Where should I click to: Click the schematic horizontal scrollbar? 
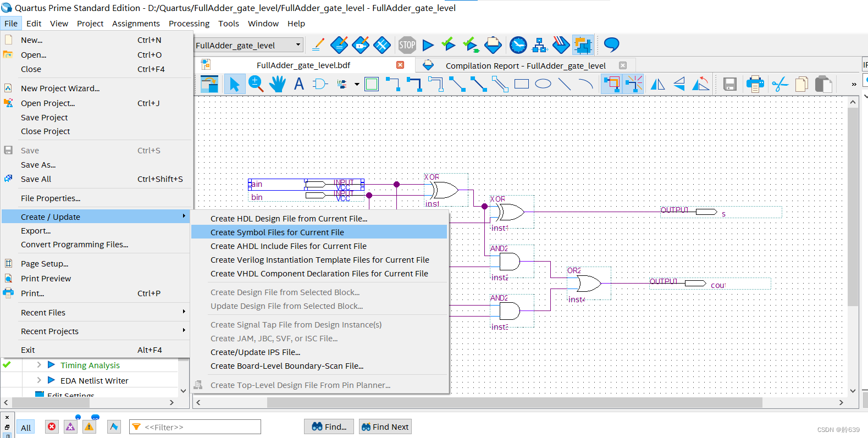(x=514, y=402)
